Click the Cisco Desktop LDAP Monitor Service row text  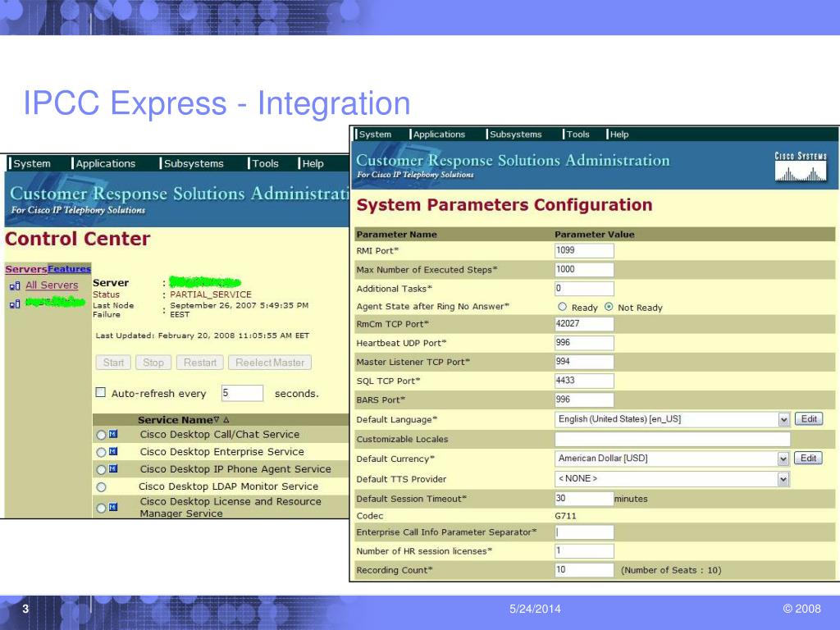(x=228, y=486)
